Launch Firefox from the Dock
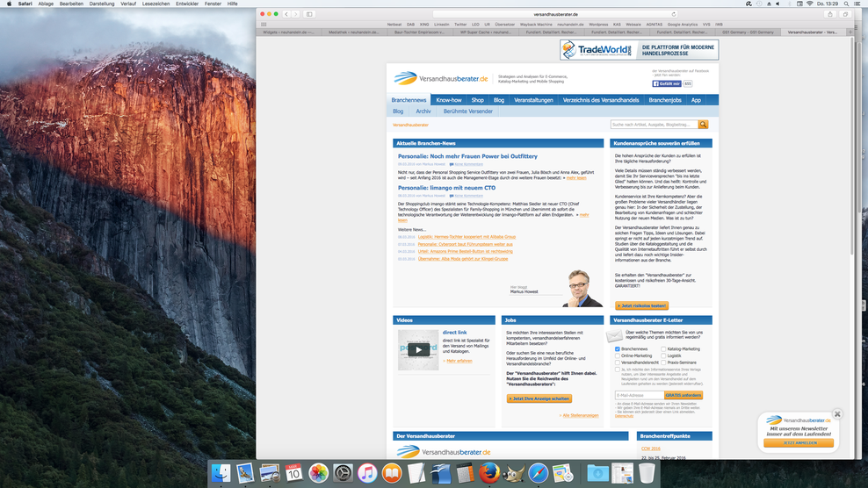868x488 pixels. pyautogui.click(x=489, y=473)
